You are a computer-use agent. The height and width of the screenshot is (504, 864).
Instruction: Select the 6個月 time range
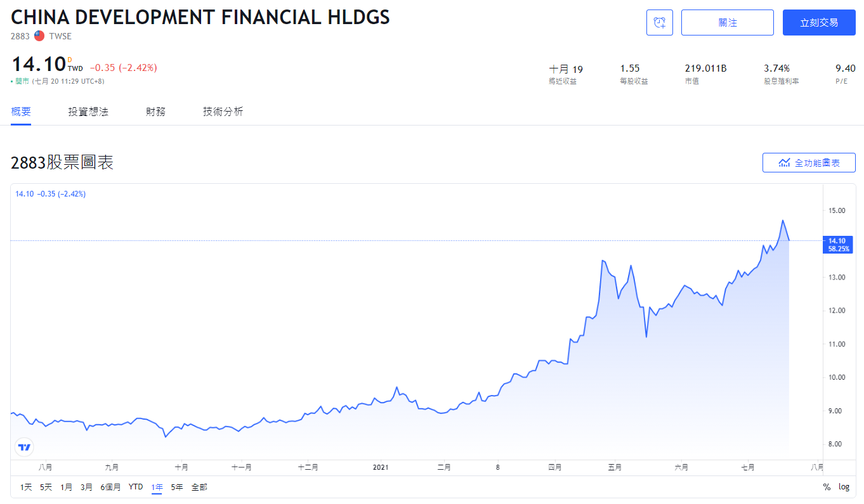pos(110,487)
